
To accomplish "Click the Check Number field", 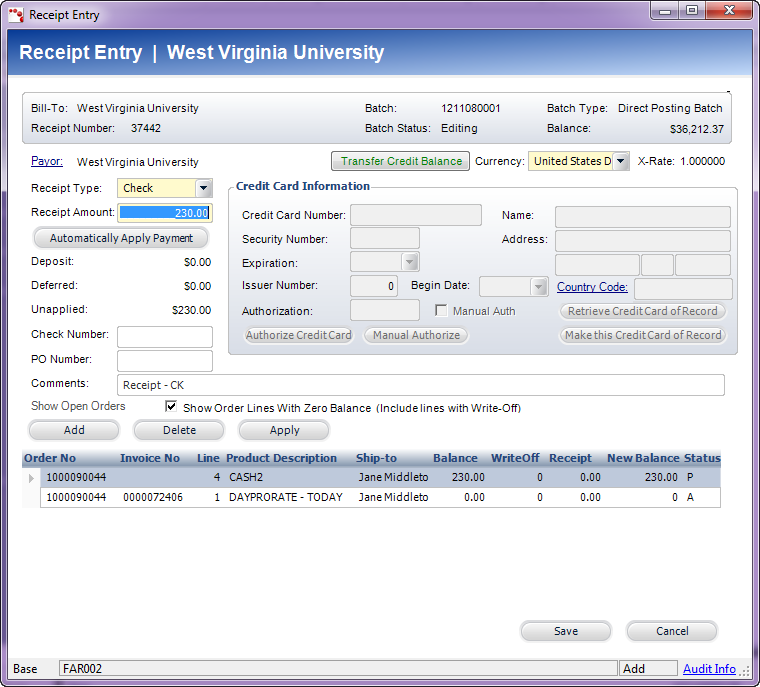I will [165, 336].
